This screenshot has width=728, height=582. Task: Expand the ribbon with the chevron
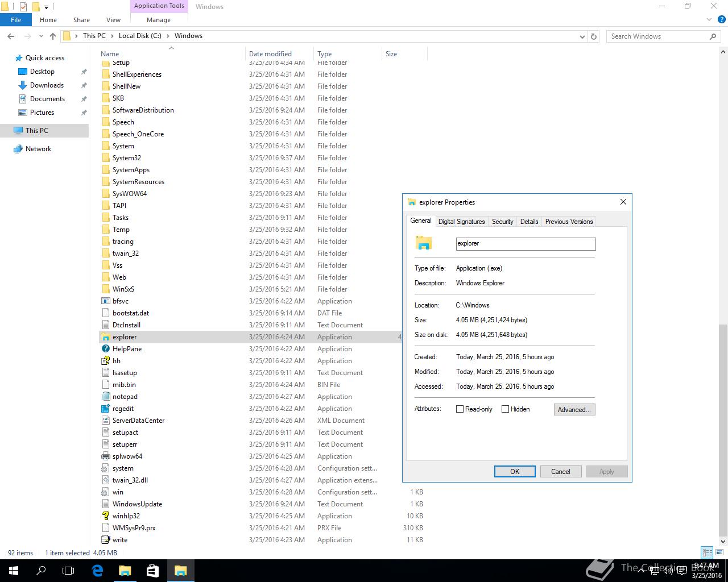click(x=709, y=19)
